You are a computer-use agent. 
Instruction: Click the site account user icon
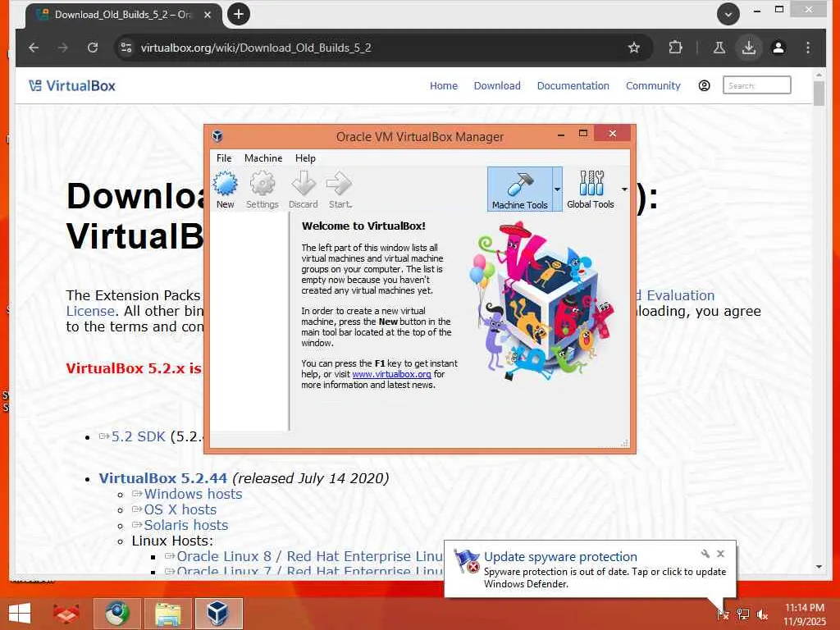coord(704,85)
